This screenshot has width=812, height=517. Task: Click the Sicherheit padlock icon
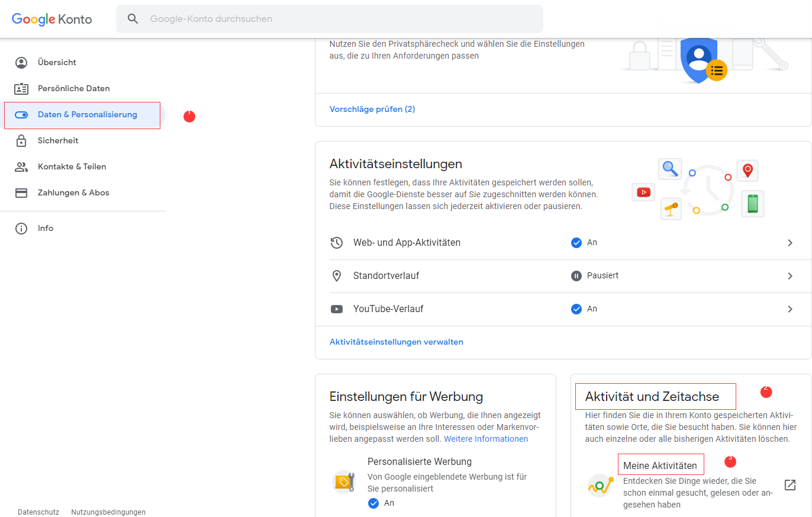[21, 140]
